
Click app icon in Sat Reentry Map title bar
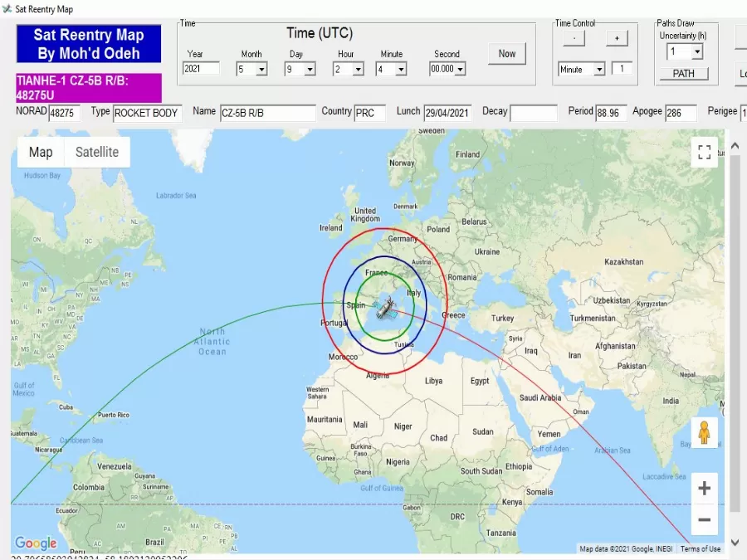(x=7, y=8)
